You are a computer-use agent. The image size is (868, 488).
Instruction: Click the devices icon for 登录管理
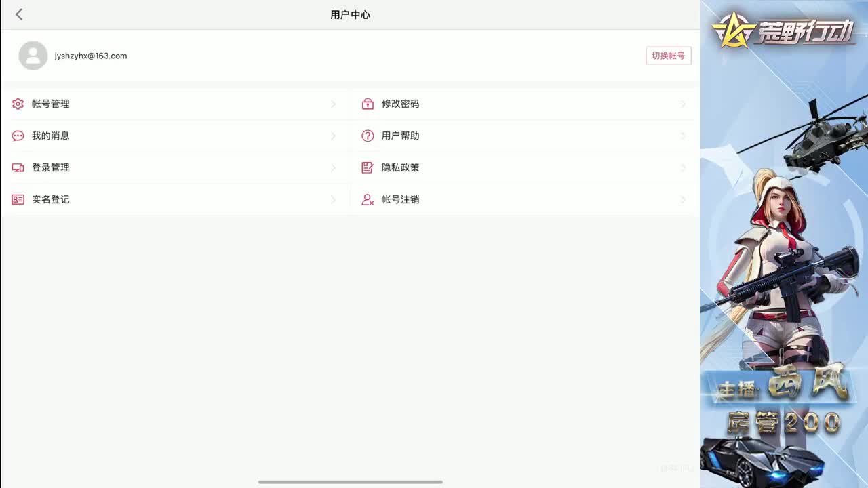(x=18, y=167)
